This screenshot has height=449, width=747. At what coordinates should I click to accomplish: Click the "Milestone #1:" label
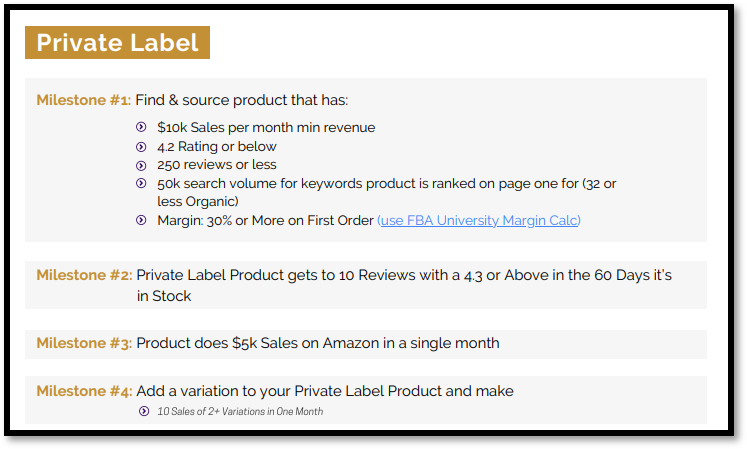[83, 100]
